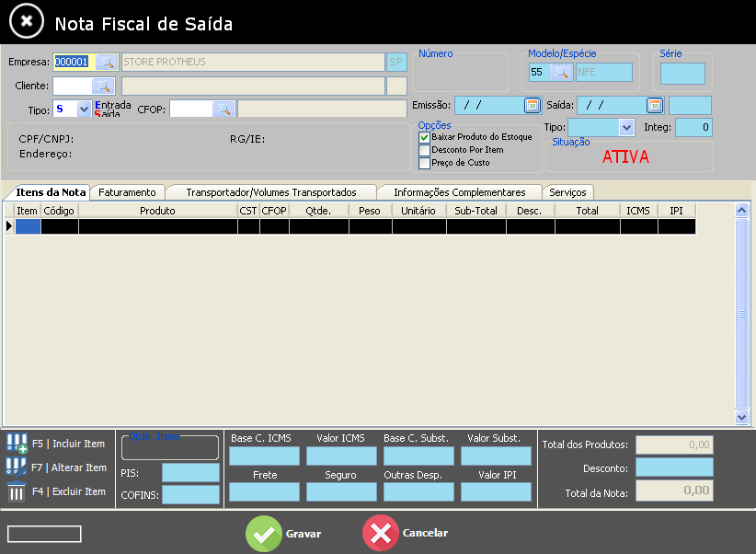Screen dimensions: 756x554
Task: Click F7 | Alterar Item text
Action: click(68, 467)
